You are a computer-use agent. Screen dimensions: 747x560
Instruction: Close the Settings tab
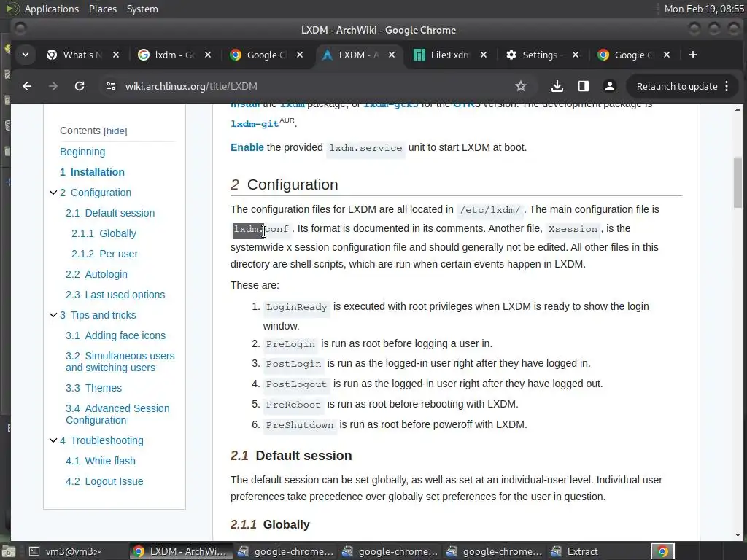576,55
